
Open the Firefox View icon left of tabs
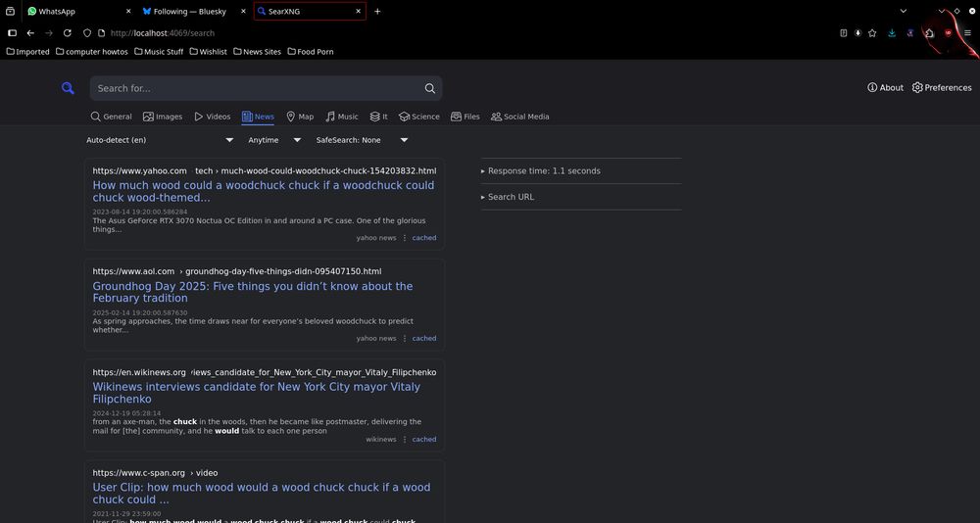click(x=10, y=11)
